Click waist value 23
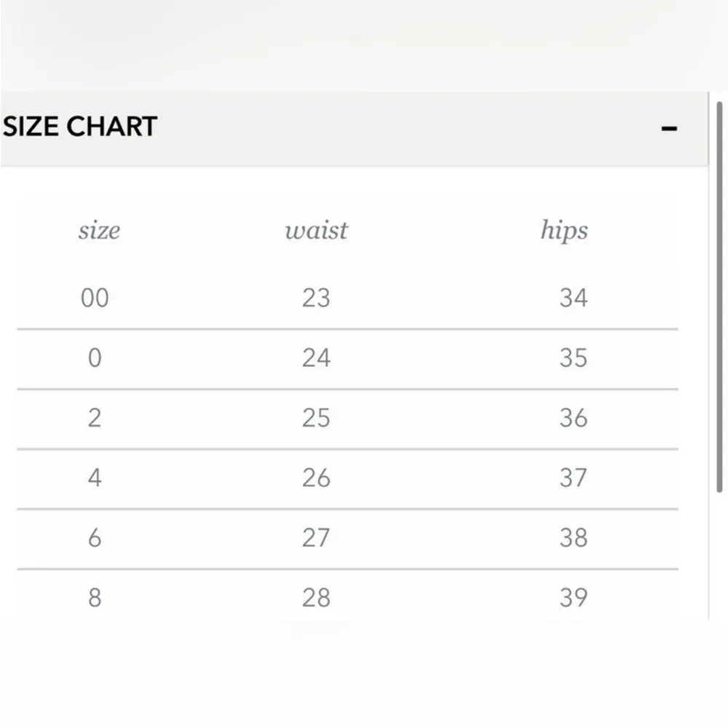 [x=316, y=298]
